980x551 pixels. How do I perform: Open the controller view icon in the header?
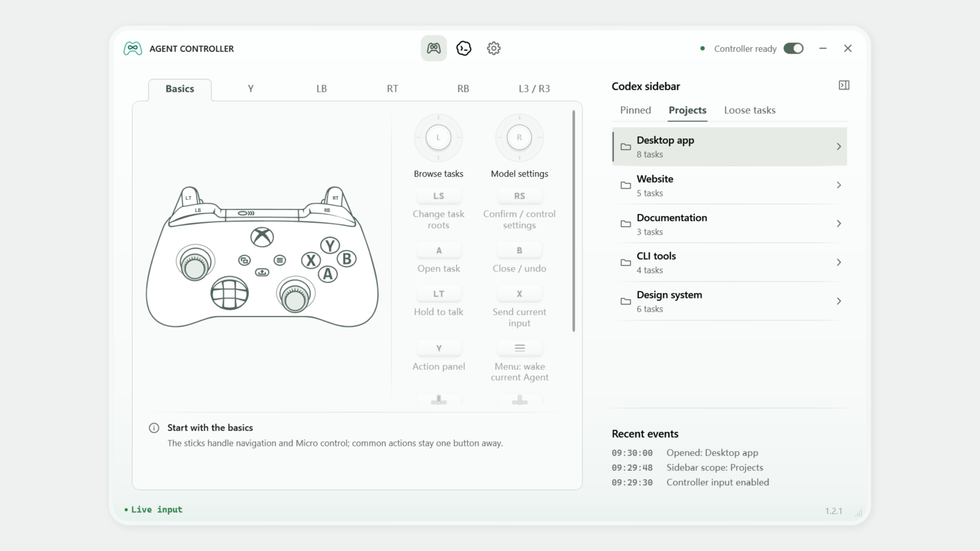click(x=433, y=48)
